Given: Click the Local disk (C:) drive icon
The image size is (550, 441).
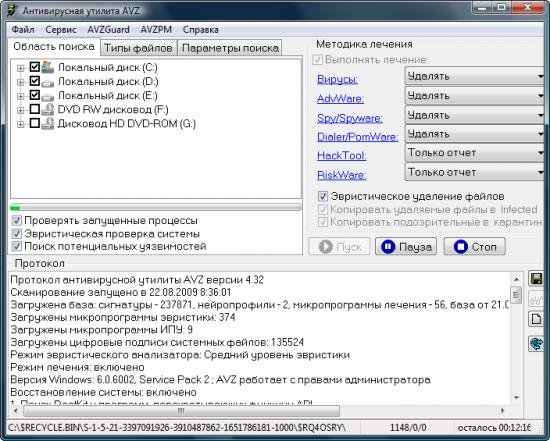Looking at the screenshot, I should 48,67.
